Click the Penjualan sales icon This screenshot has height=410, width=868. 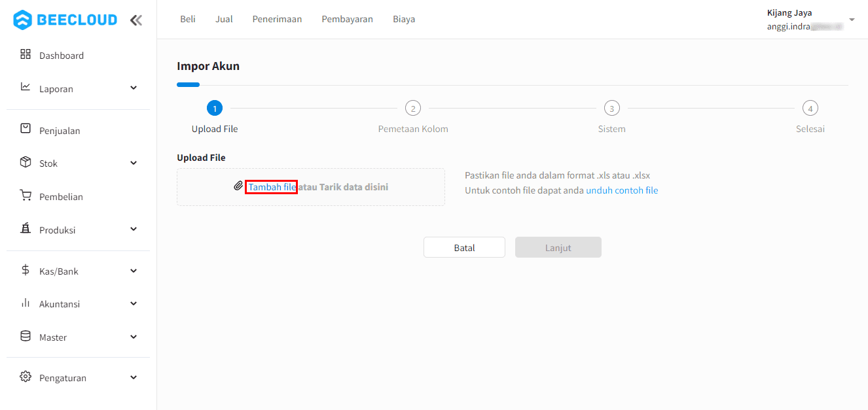26,129
